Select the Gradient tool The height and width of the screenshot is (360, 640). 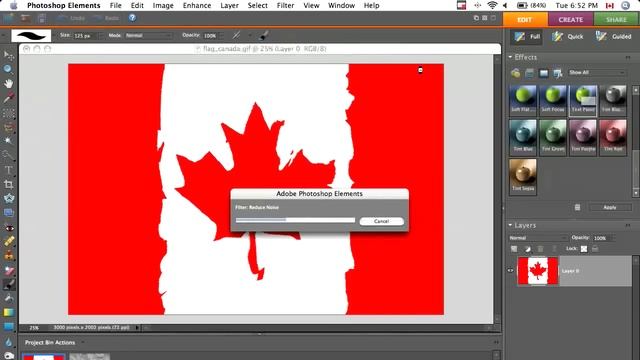tap(8, 313)
